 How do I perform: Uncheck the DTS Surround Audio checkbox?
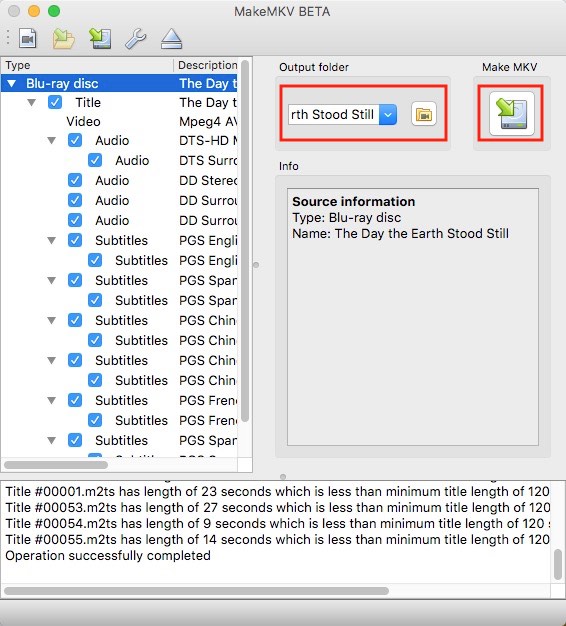[95, 160]
